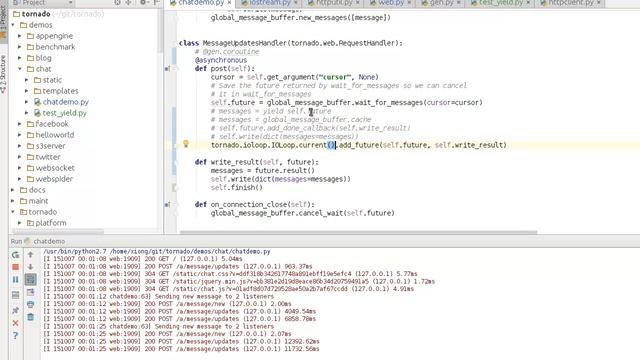This screenshot has width=640, height=360.
Task: Click the chatdemo.py path link in console
Action: [190, 251]
